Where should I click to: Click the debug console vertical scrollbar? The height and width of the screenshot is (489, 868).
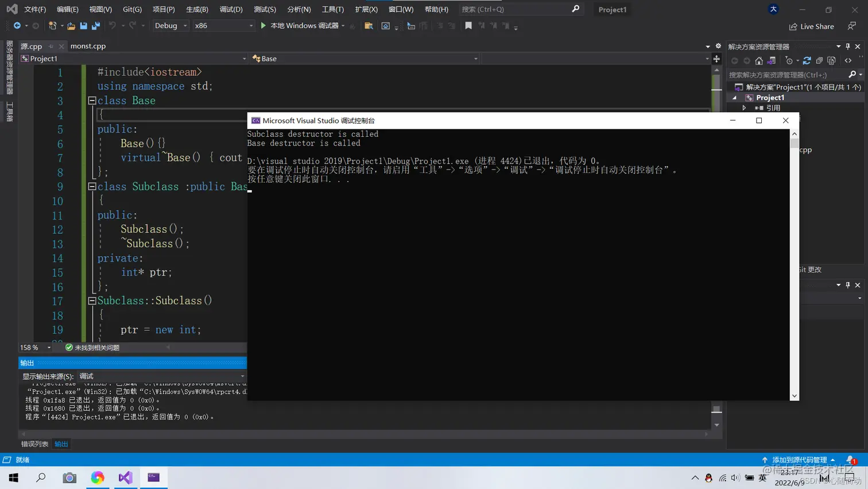tap(795, 264)
